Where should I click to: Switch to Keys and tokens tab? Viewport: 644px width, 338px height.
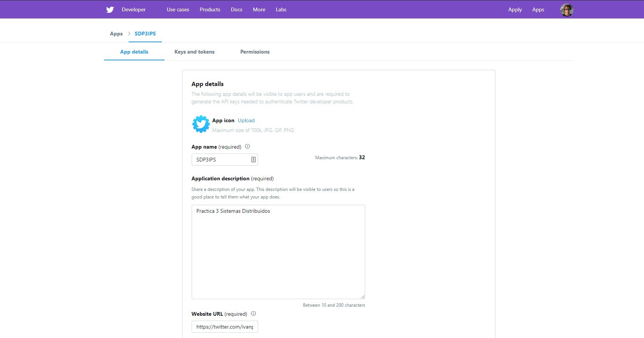(x=195, y=52)
